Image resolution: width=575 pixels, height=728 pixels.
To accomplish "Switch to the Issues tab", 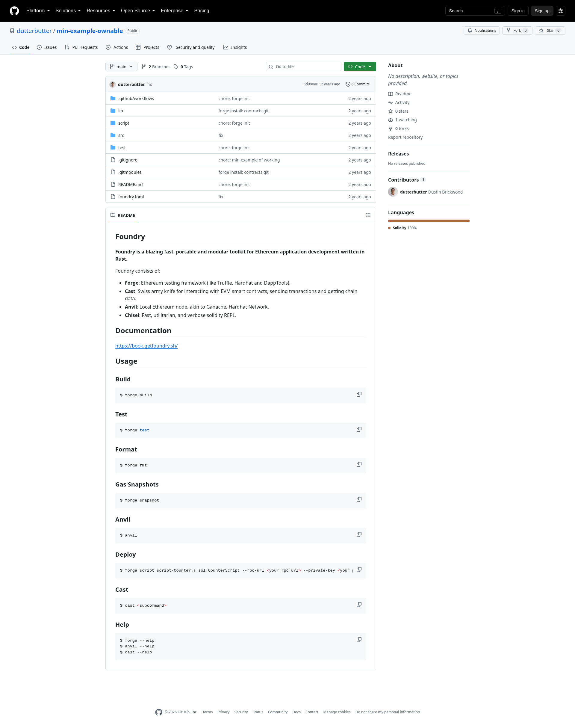I will coord(47,47).
